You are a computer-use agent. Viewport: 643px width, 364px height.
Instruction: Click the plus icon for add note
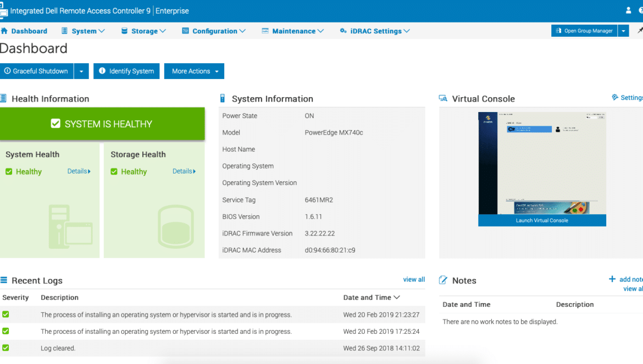point(612,279)
